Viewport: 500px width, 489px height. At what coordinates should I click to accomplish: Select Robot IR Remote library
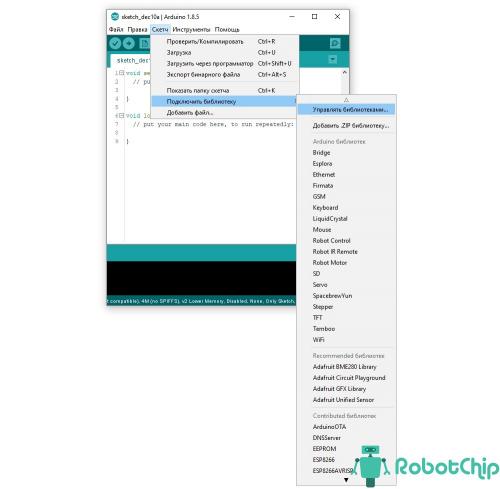[346, 252]
